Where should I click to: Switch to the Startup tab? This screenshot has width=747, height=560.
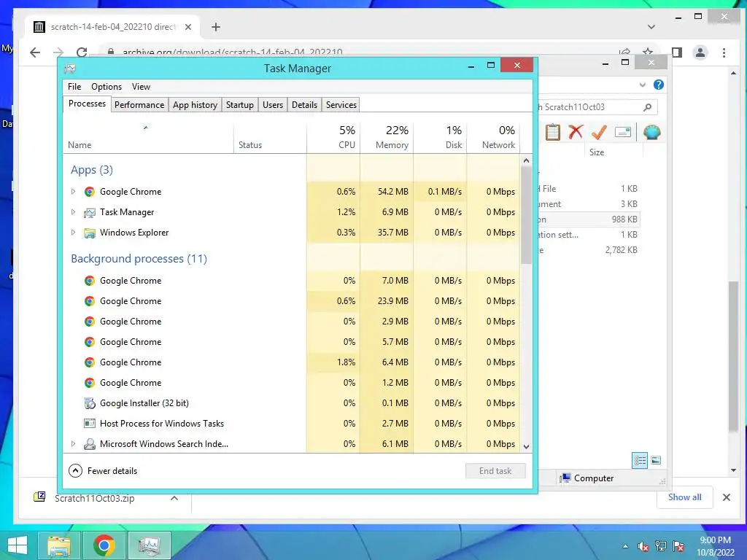[239, 105]
